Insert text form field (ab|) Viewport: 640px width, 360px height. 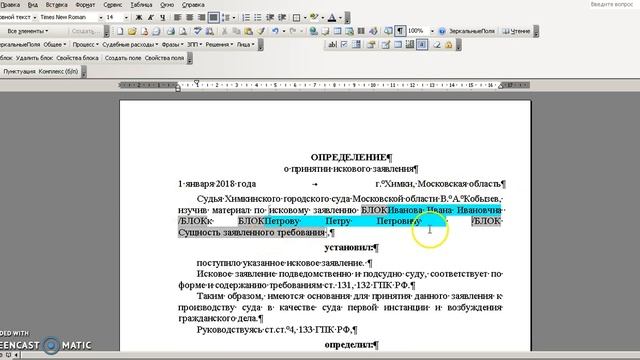pos(332,44)
